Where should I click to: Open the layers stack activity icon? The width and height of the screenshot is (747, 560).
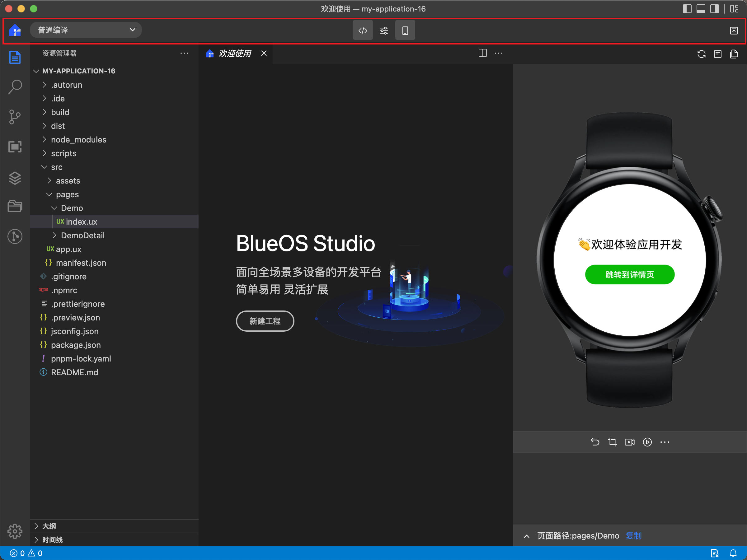click(15, 178)
